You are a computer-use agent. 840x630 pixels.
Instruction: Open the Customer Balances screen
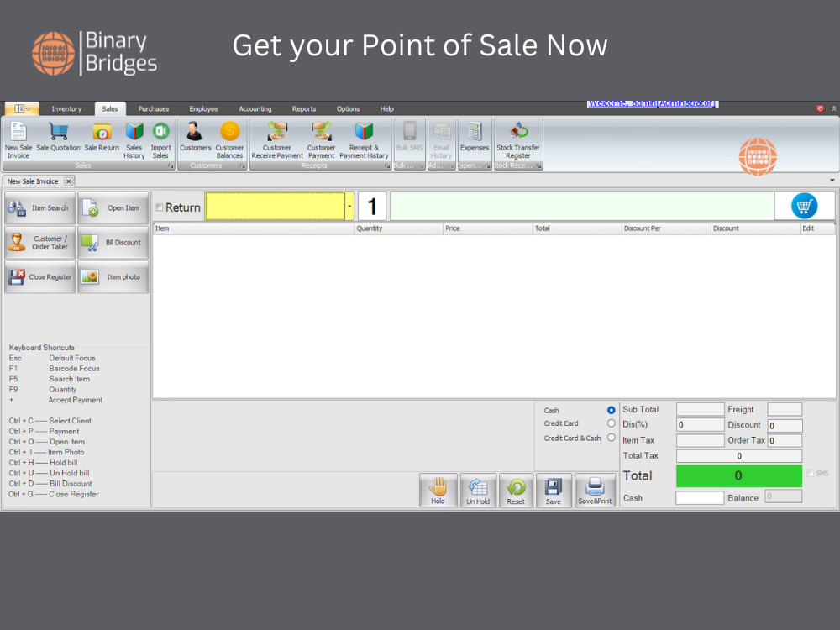click(x=229, y=139)
